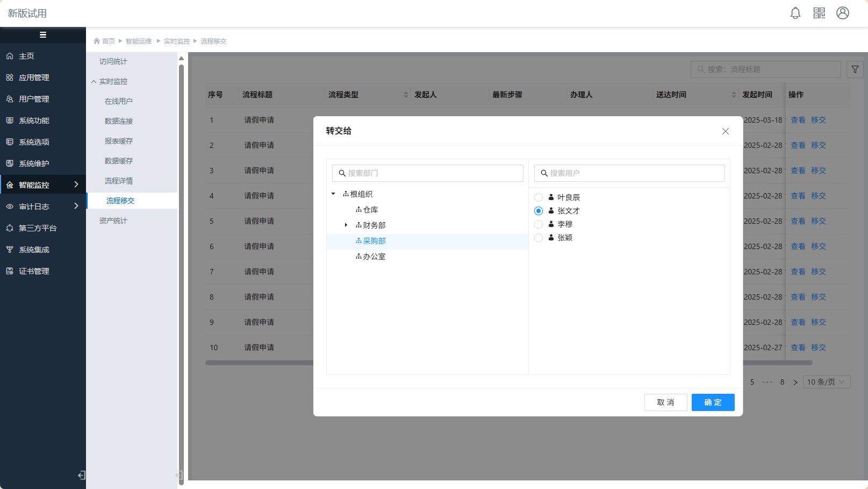The height and width of the screenshot is (489, 868).
Task: Expand the 财务部 department node arrow
Action: click(x=346, y=225)
